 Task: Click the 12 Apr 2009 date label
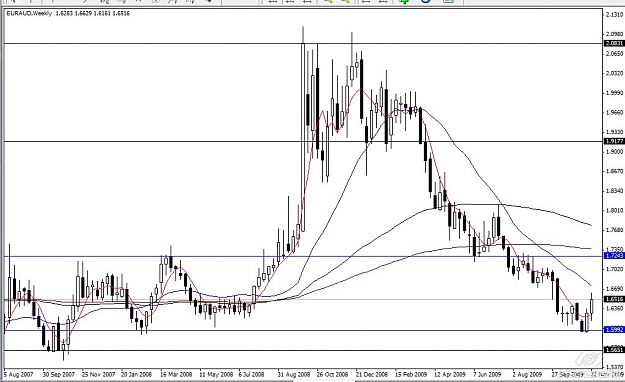coord(450,375)
